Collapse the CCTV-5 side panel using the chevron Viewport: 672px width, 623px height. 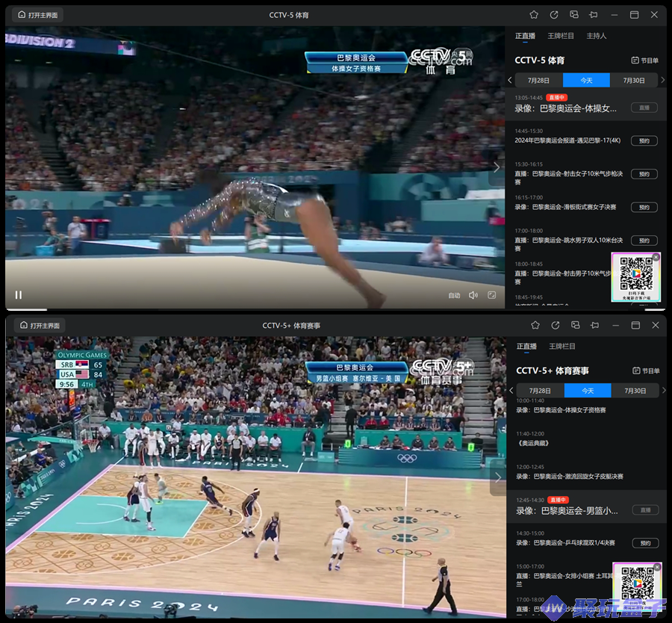(497, 167)
